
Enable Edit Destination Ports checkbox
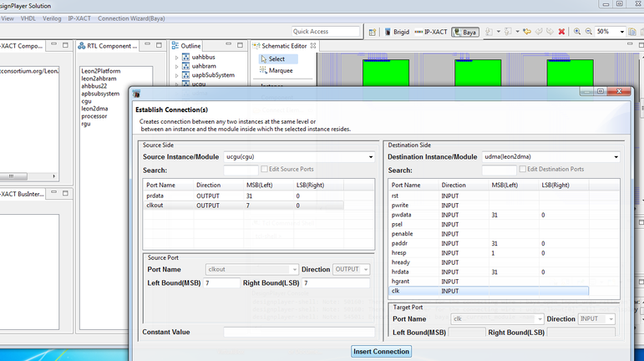coord(522,169)
